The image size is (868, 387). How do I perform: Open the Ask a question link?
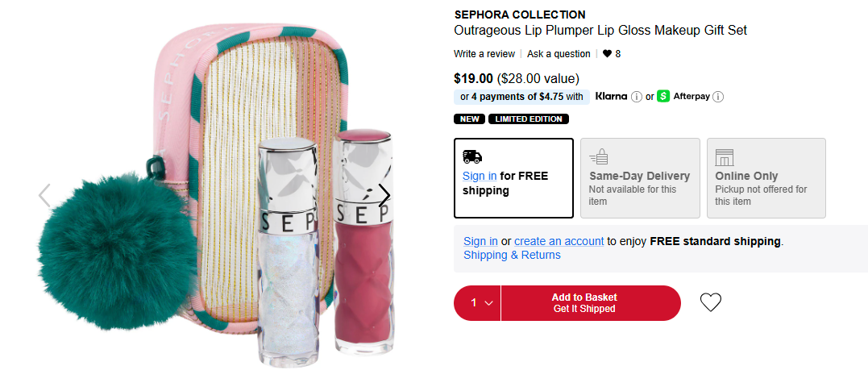[559, 54]
